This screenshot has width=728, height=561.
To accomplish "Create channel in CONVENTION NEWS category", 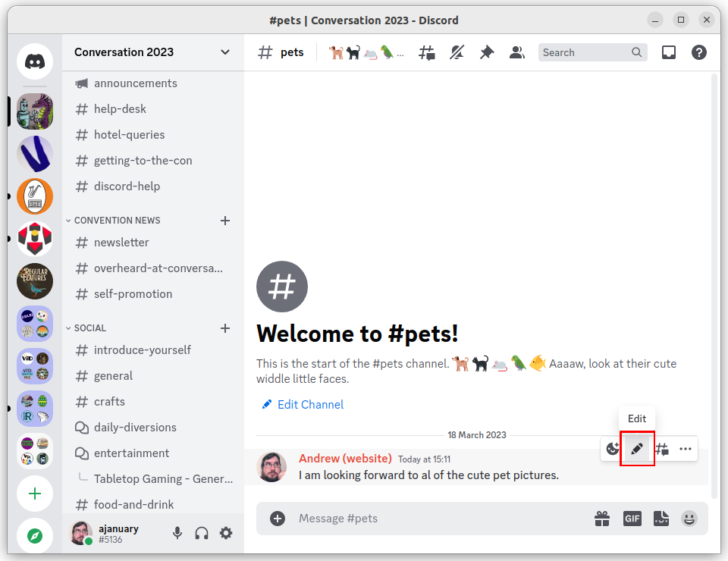I will [225, 221].
